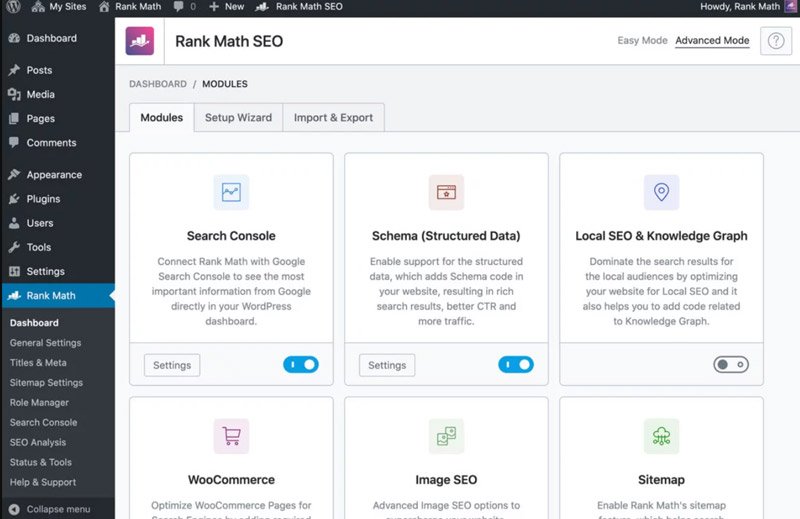The height and width of the screenshot is (519, 800).
Task: Click the WordPress logo in admin bar
Action: [x=13, y=6]
